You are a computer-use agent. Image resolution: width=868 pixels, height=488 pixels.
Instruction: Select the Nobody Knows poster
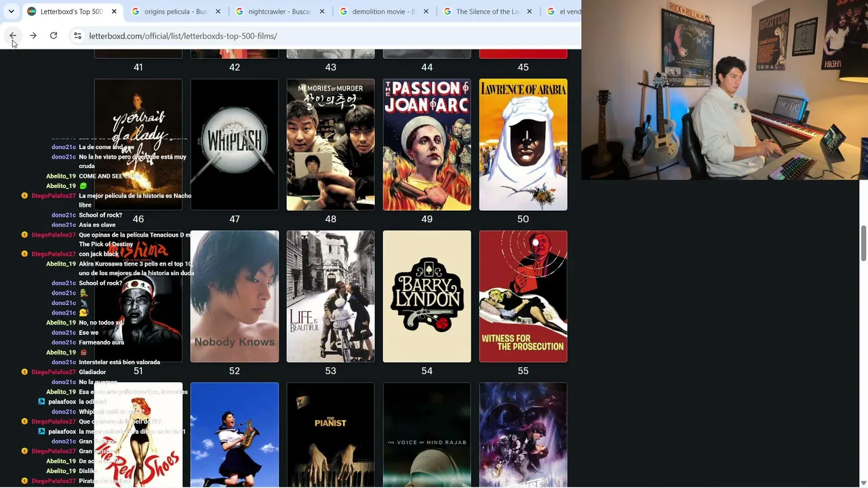point(235,296)
